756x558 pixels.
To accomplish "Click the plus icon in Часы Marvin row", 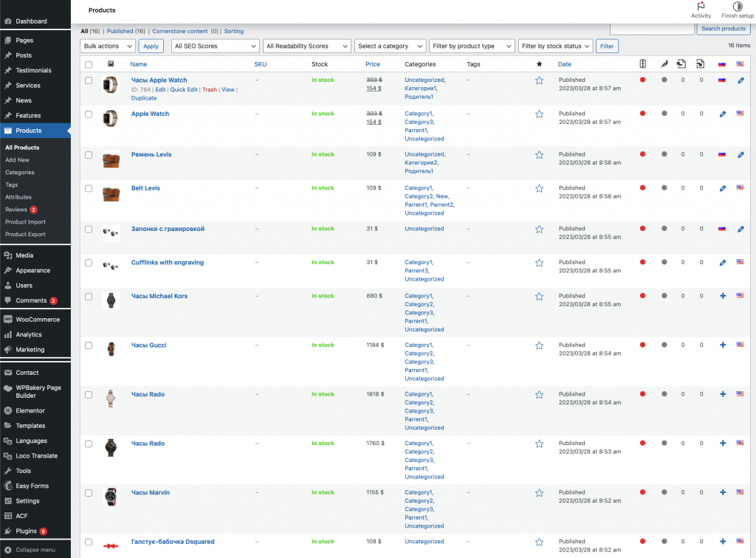I will tap(722, 492).
